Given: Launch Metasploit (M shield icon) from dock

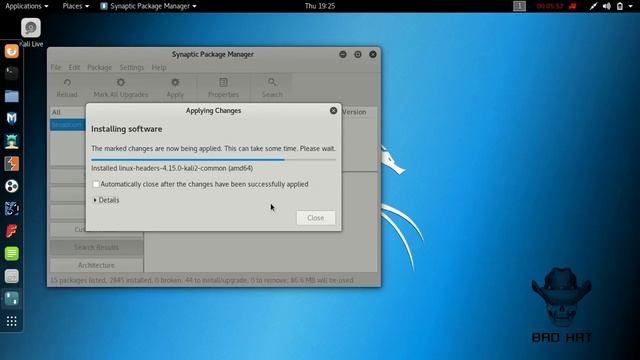Looking at the screenshot, I should coord(11,119).
